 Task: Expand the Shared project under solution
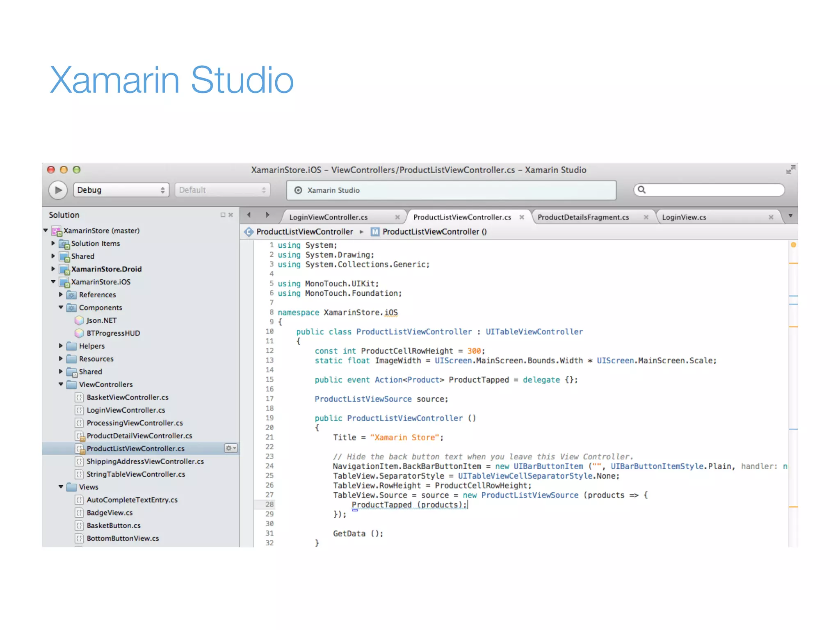pyautogui.click(x=53, y=256)
